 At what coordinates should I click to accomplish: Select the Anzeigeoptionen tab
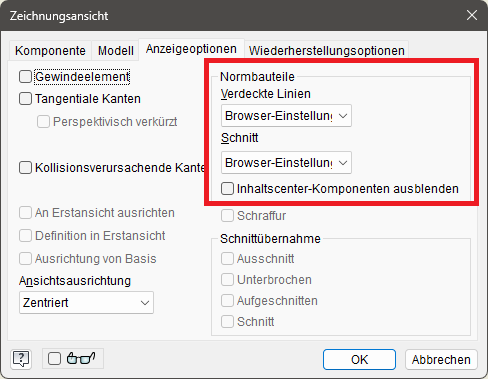click(x=191, y=49)
